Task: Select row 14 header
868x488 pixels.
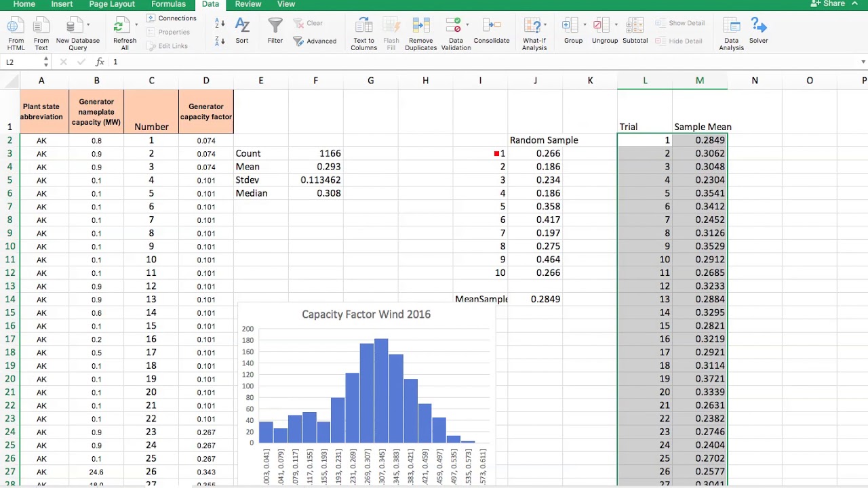Action: tap(9, 299)
